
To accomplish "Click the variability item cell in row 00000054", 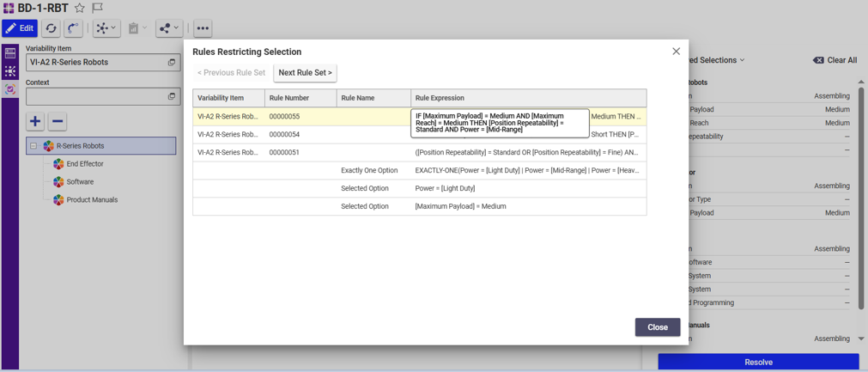I will pos(228,134).
